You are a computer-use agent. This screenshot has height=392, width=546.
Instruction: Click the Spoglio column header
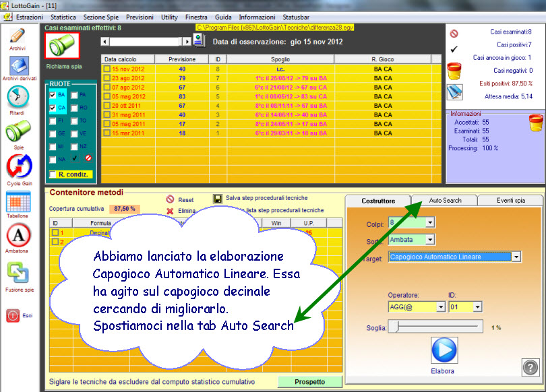pos(280,59)
